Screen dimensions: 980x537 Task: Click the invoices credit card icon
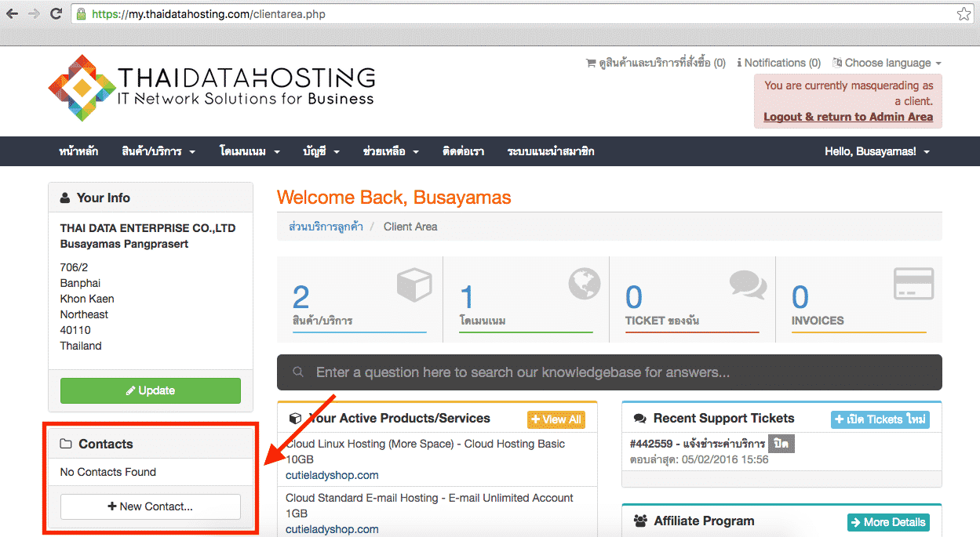(914, 284)
